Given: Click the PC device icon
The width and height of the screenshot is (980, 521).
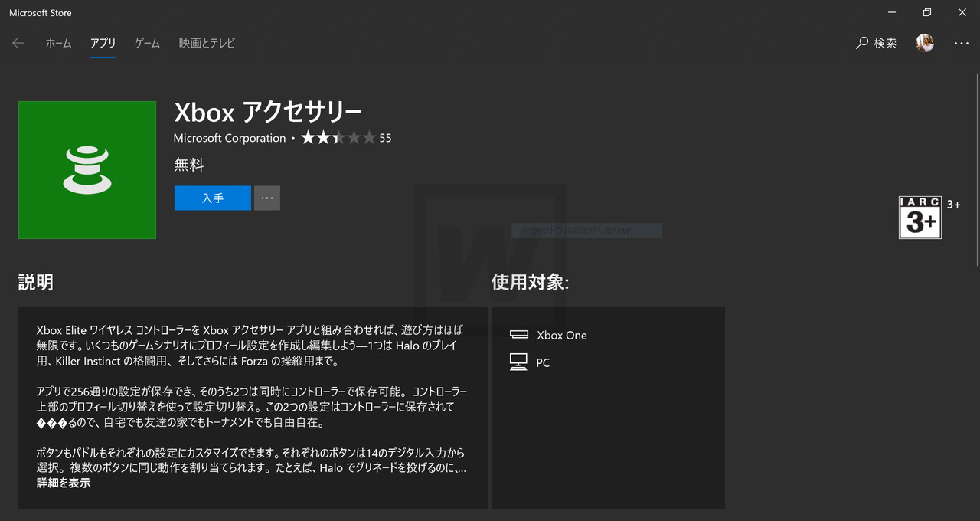Looking at the screenshot, I should coord(519,362).
